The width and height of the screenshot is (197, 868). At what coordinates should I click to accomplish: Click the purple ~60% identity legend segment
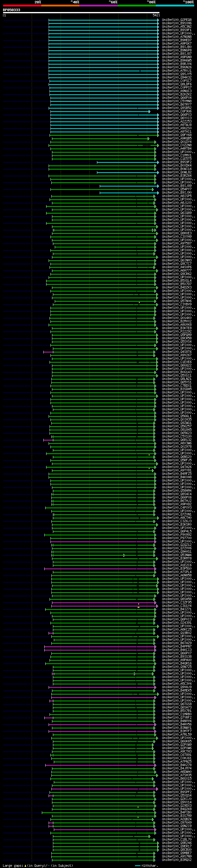[x=99, y=6]
